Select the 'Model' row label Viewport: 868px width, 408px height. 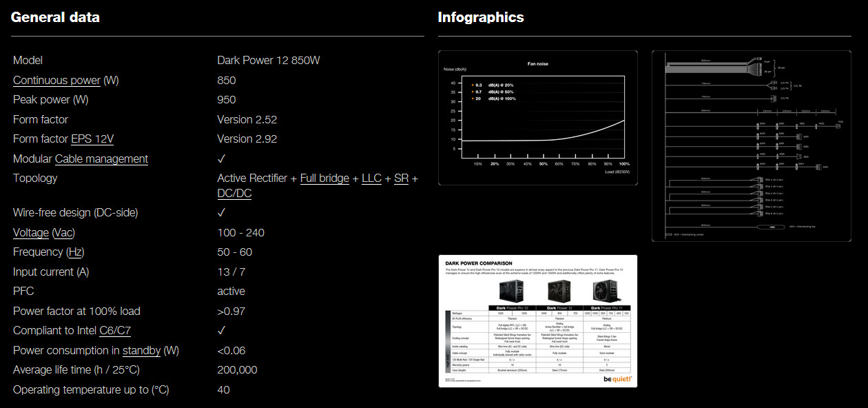[x=28, y=60]
